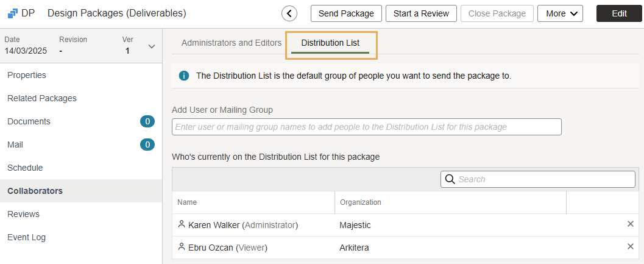
Task: Sort by the Organization column header
Action: coord(361,202)
